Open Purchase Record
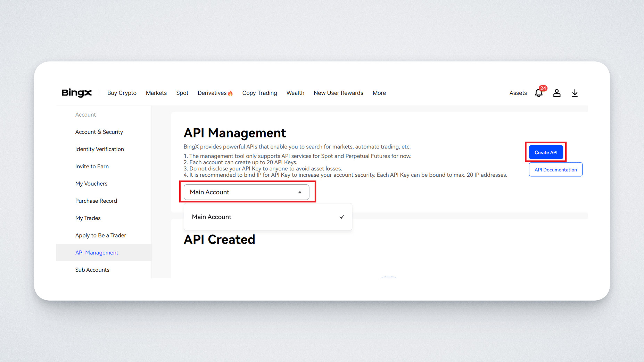This screenshot has height=362, width=644. point(96,201)
